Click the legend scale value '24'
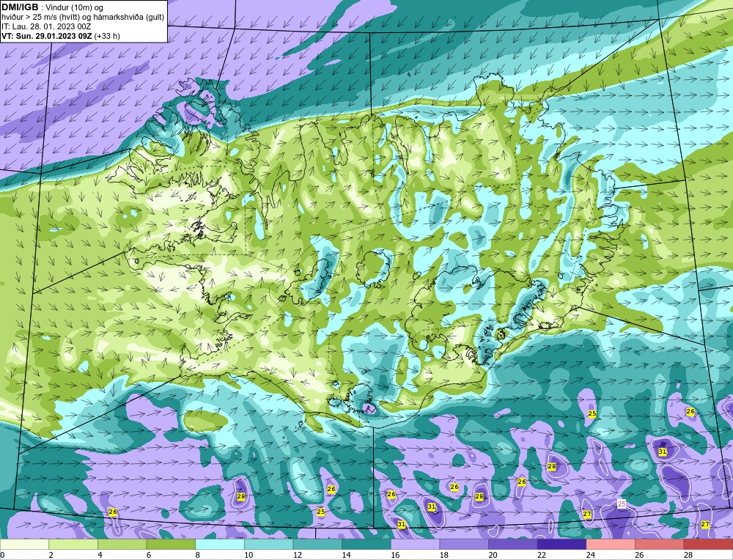This screenshot has height=560, width=733. tap(590, 555)
